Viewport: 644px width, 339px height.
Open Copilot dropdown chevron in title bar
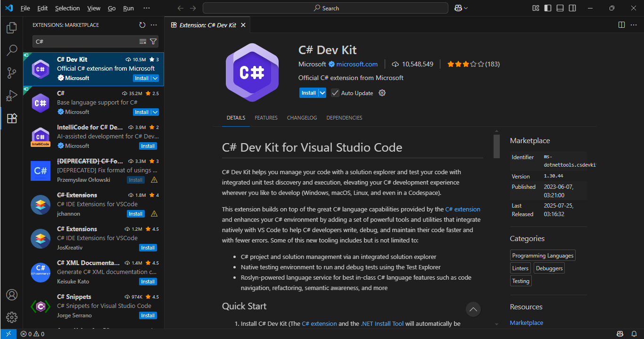pyautogui.click(x=466, y=8)
